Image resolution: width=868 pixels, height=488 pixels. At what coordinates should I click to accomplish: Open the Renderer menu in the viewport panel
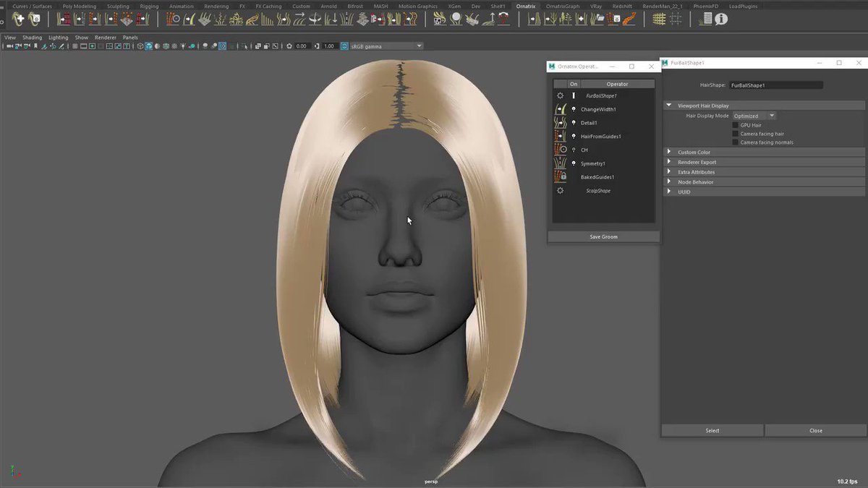(106, 37)
